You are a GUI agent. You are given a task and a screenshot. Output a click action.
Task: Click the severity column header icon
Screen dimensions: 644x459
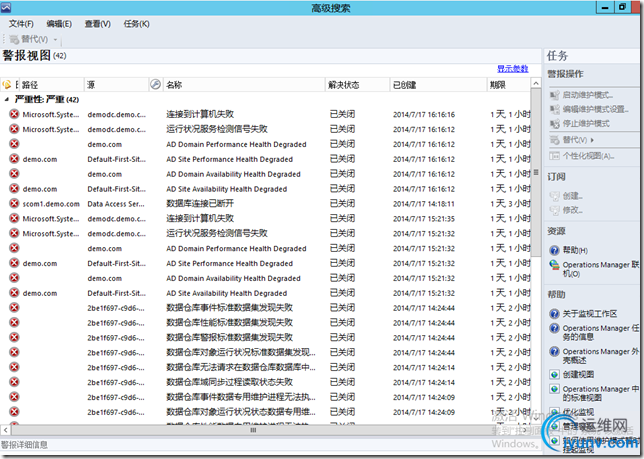[x=7, y=85]
